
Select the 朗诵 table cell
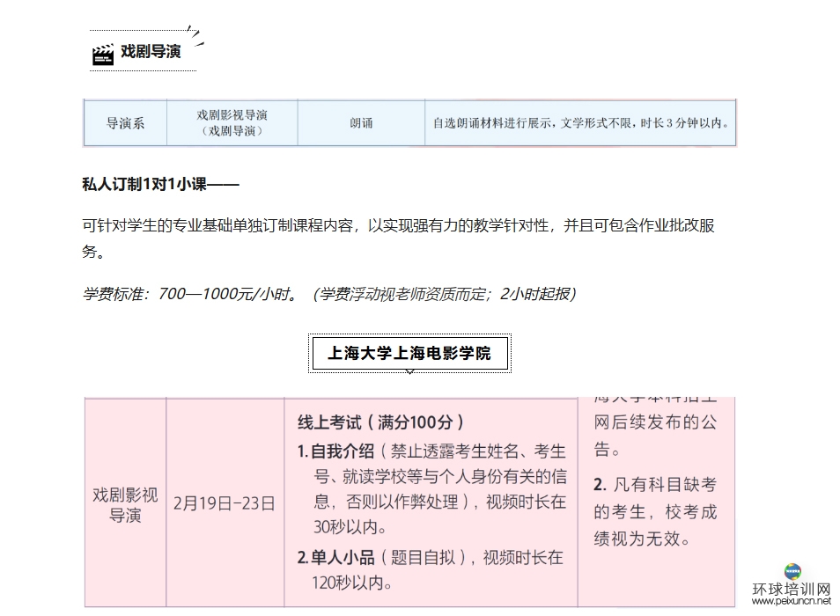pyautogui.click(x=361, y=123)
